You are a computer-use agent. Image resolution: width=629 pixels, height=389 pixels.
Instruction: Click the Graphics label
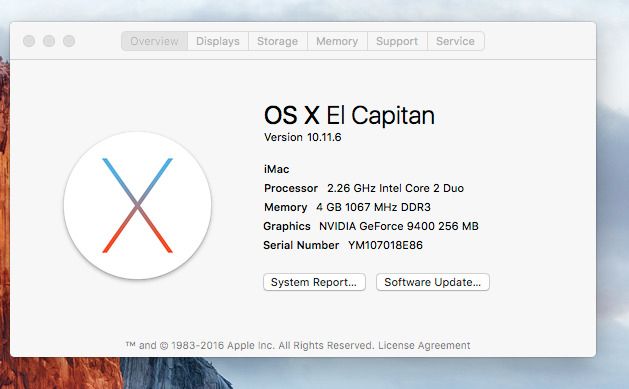287,226
